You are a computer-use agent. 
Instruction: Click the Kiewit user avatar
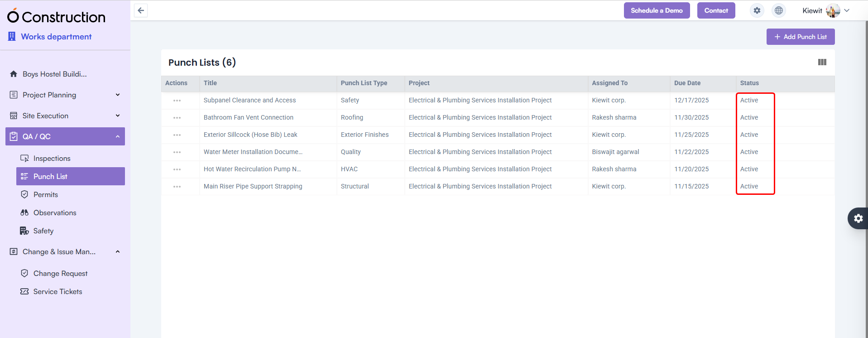click(x=833, y=10)
